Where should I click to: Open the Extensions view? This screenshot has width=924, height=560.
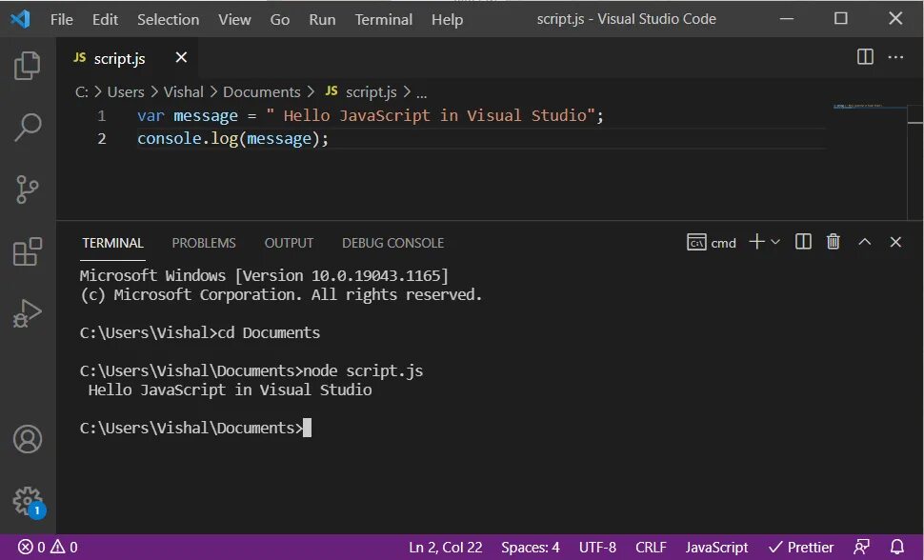click(28, 251)
